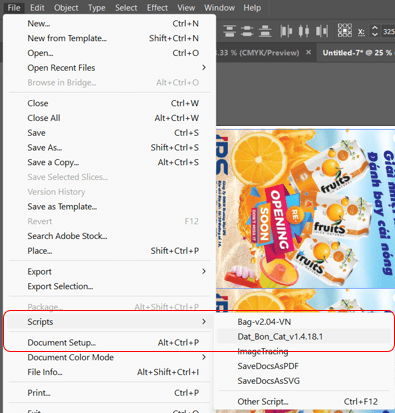Run the Dat_Bon_Cat_v1.4.18.1 script
The width and height of the screenshot is (395, 413).
point(304,337)
